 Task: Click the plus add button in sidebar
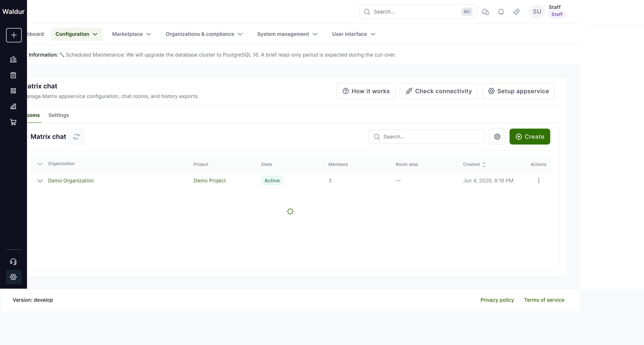[x=14, y=35]
